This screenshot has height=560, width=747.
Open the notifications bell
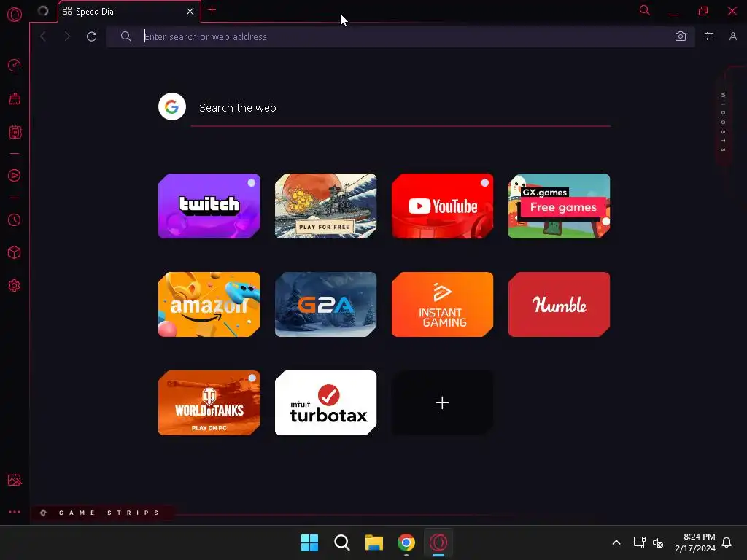click(x=727, y=542)
